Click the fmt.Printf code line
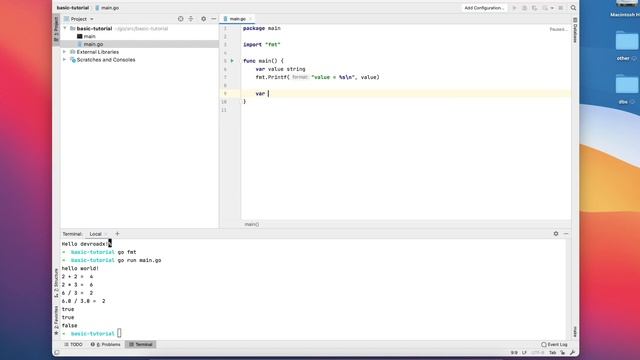 coord(318,77)
